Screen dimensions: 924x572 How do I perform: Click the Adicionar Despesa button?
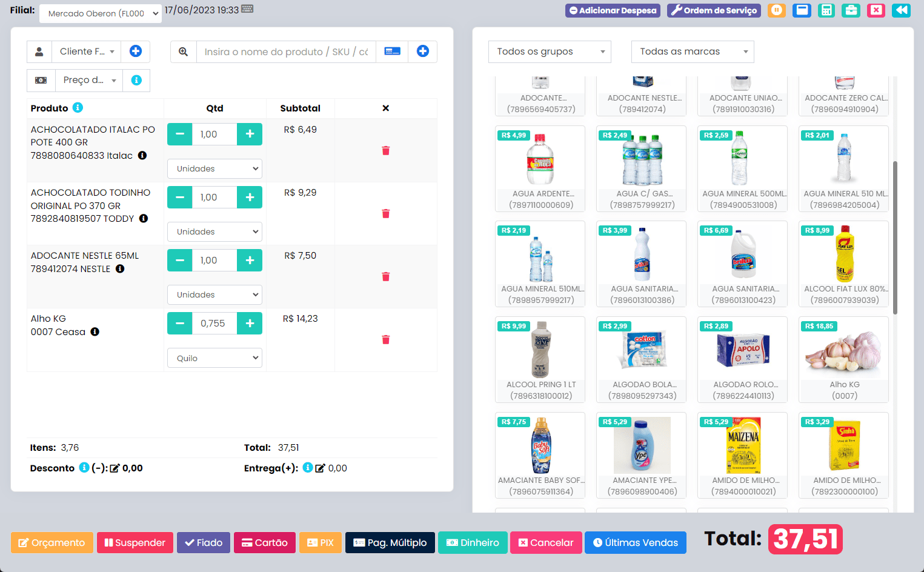tap(613, 10)
